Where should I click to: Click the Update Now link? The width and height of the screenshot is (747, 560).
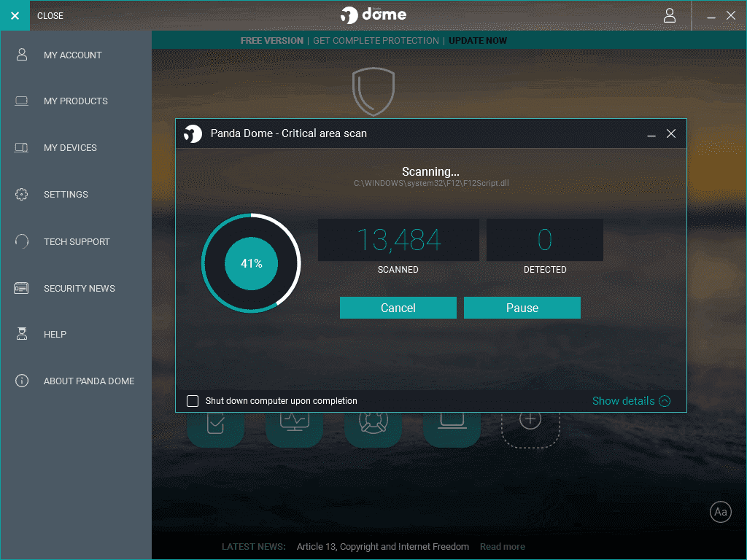[x=477, y=41]
